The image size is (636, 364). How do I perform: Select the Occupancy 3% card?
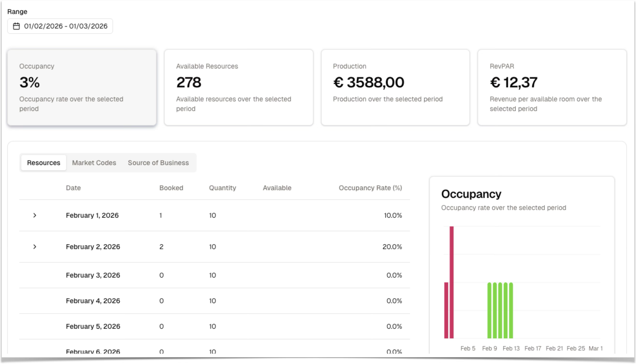tap(82, 87)
